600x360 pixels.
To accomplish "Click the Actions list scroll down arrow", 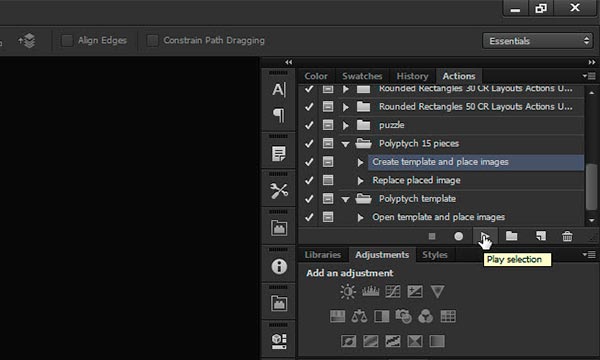I will (x=592, y=220).
